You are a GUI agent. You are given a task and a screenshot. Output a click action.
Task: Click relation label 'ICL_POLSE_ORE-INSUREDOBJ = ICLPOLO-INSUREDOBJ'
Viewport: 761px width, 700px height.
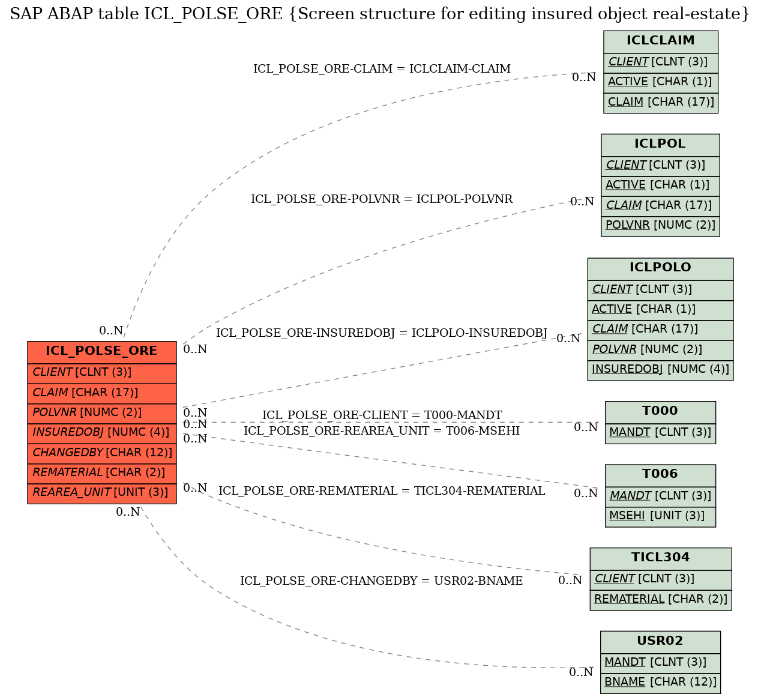382,333
